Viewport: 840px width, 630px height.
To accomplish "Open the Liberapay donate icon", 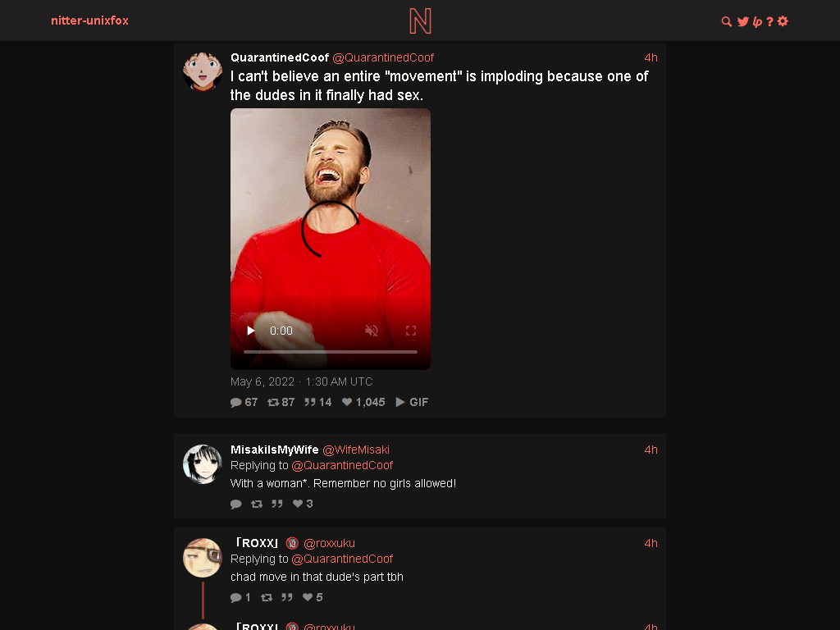I will pos(757,21).
